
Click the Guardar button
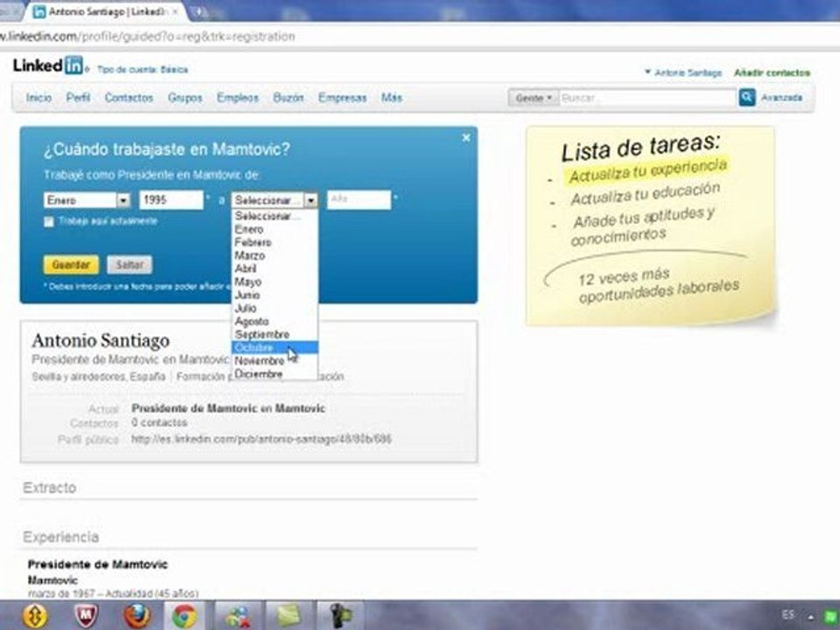[71, 264]
